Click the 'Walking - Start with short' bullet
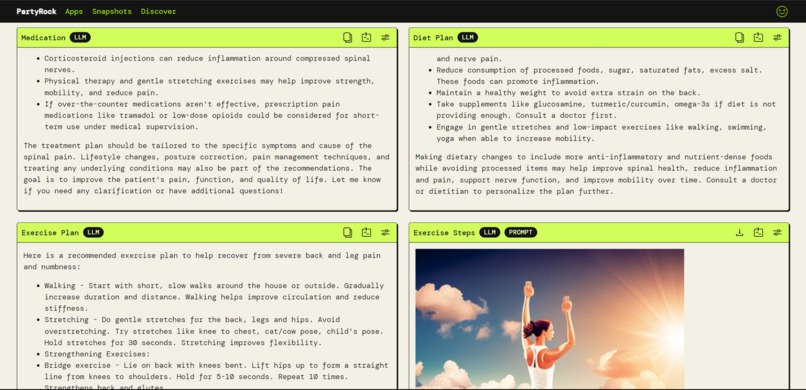 (x=214, y=297)
